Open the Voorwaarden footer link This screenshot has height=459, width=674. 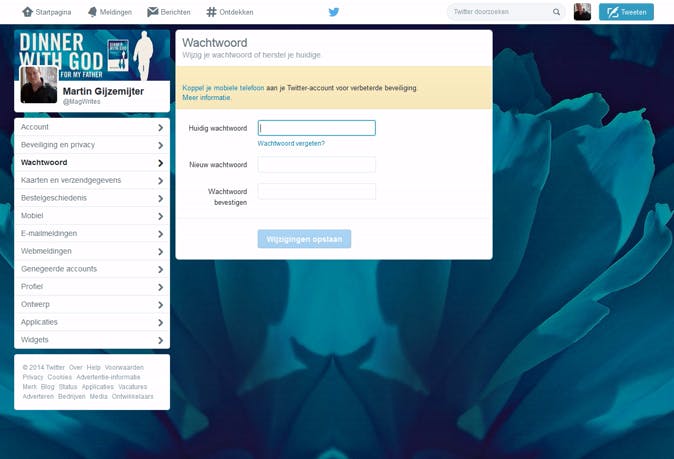point(124,367)
